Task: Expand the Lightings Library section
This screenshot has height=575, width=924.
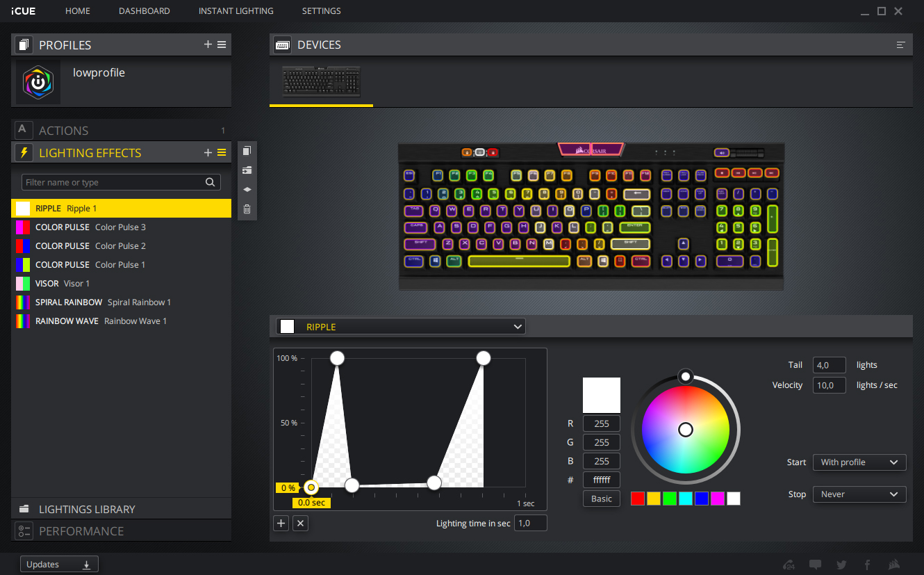Action: [x=121, y=509]
